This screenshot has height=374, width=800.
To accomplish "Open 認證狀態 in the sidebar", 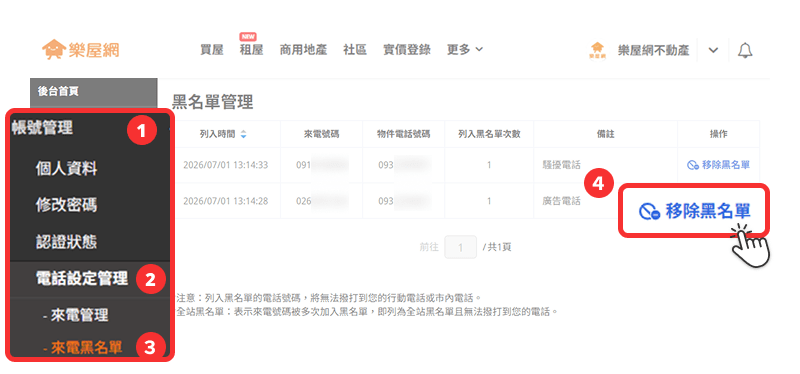I will tap(66, 242).
